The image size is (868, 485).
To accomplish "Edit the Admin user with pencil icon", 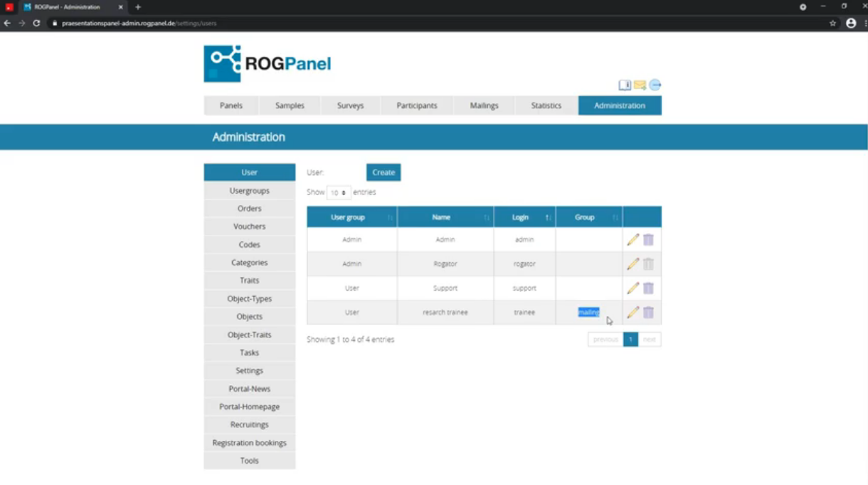I will click(633, 240).
